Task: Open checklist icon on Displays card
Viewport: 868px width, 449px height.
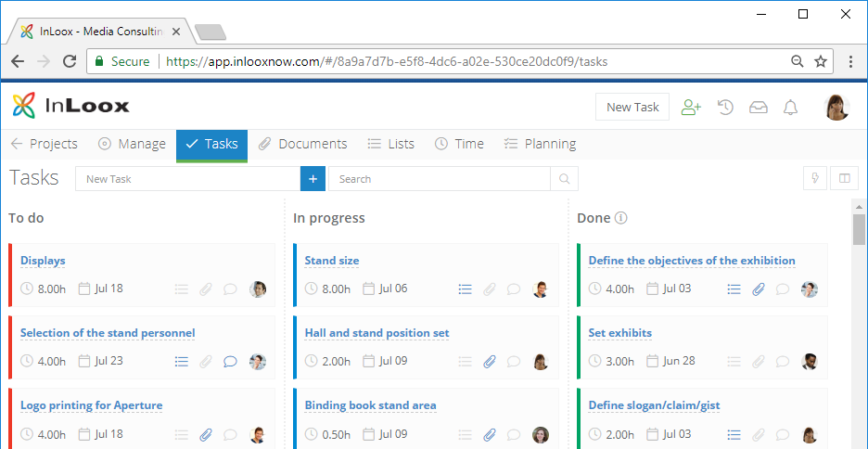Action: pyautogui.click(x=182, y=289)
